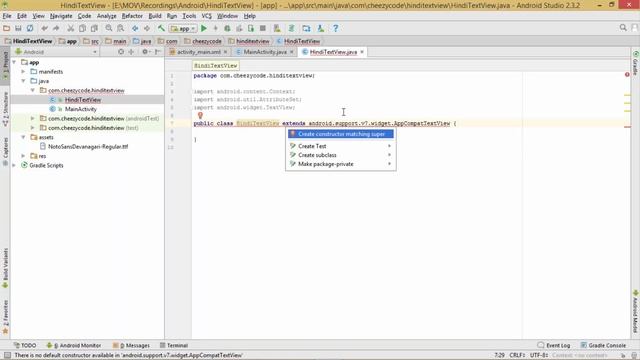Click the Hide Project panel icon
This screenshot has height=360, width=640.
158,52
